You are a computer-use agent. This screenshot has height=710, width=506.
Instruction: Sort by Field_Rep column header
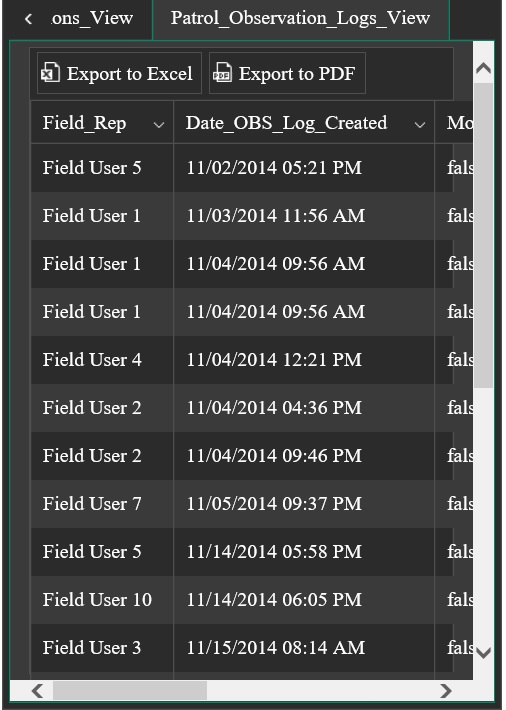tap(84, 123)
